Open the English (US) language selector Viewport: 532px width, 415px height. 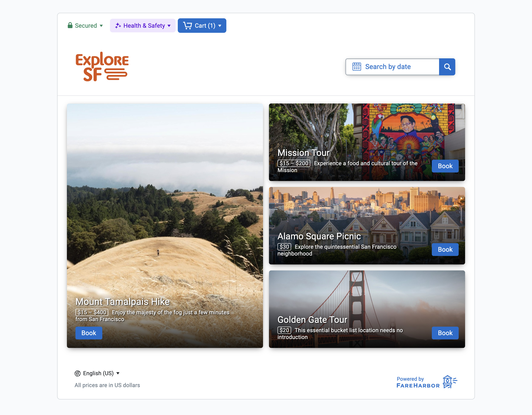point(97,373)
